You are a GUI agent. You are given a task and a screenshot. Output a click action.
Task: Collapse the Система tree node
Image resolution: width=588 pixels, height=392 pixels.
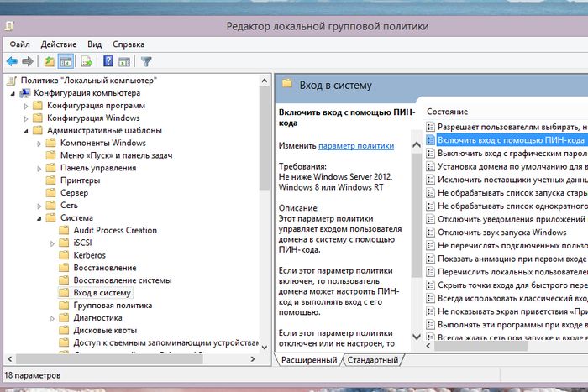tap(39, 218)
